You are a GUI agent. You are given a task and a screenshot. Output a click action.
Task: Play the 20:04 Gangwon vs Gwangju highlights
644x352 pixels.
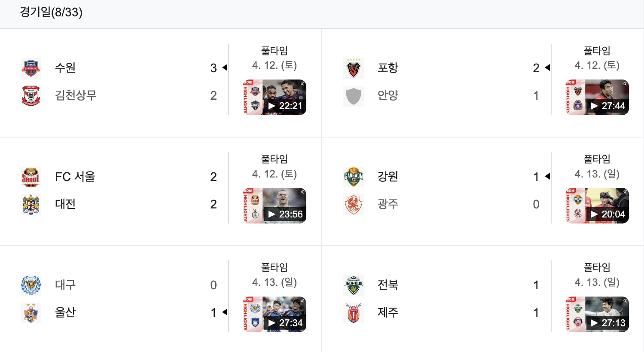pyautogui.click(x=597, y=205)
